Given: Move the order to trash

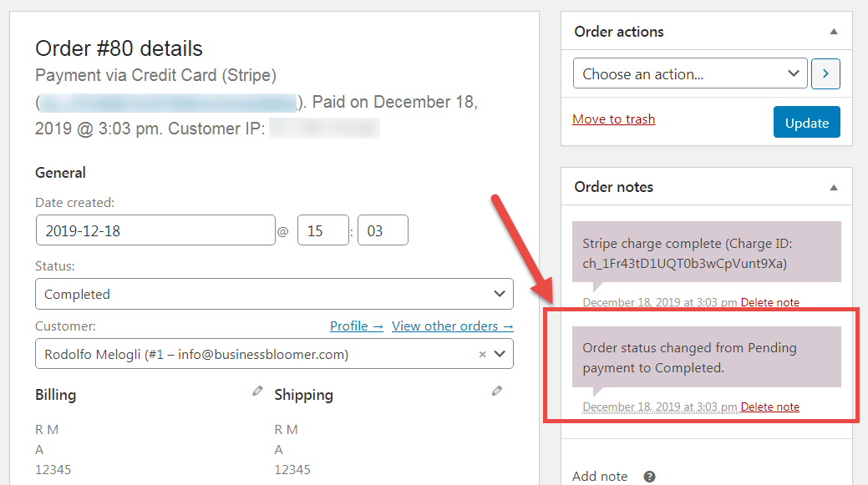Looking at the screenshot, I should [x=613, y=119].
